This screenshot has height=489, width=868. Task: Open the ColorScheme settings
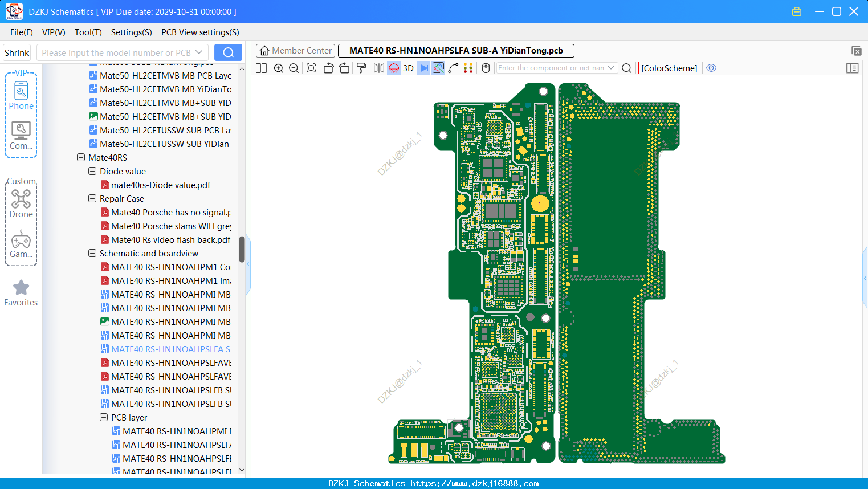(x=669, y=68)
